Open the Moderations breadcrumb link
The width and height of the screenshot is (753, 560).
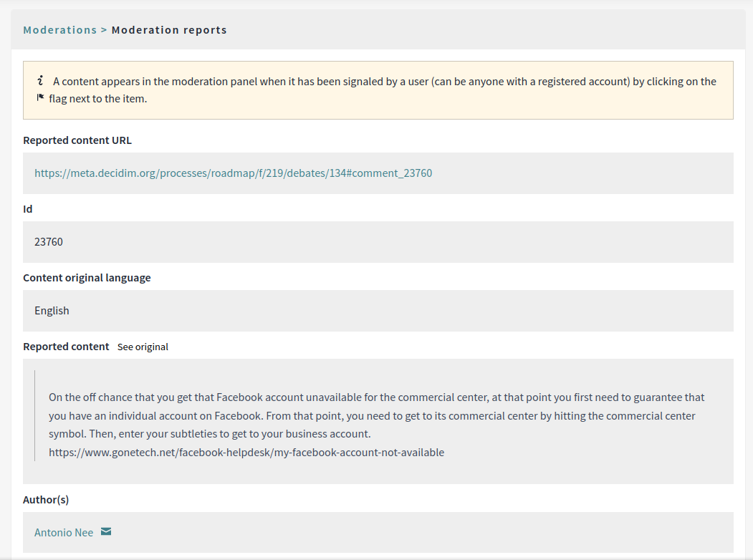click(60, 30)
